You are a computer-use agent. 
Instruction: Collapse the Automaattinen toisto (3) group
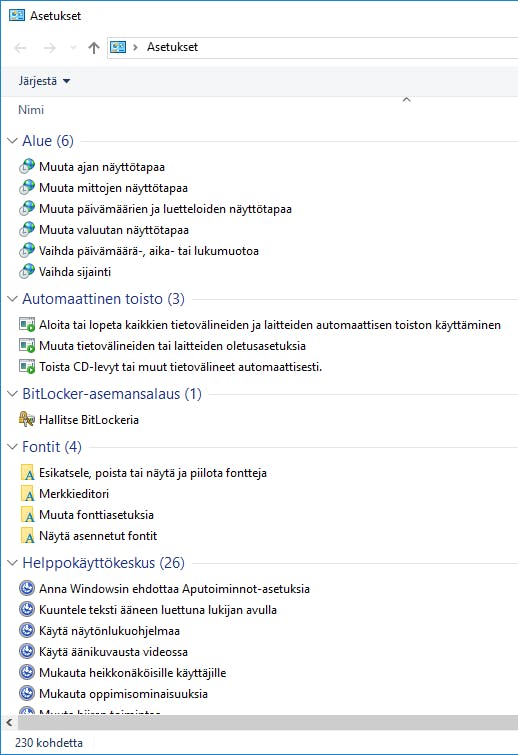tap(13, 299)
